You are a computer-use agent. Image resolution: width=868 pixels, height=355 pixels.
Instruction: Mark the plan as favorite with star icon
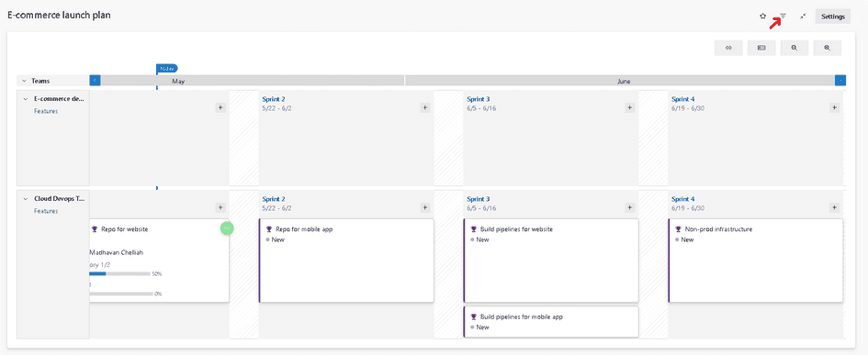[x=762, y=17]
